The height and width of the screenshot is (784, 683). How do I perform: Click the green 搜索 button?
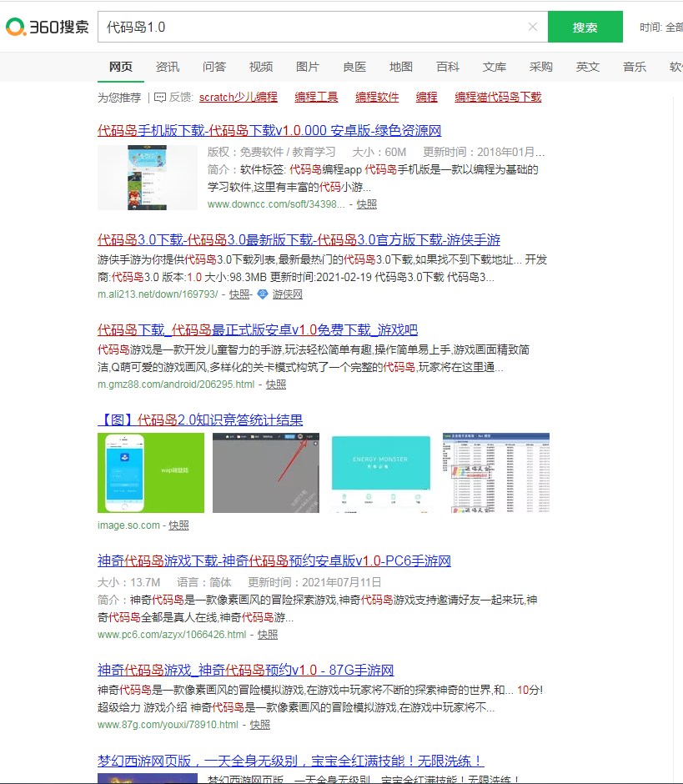tap(585, 27)
